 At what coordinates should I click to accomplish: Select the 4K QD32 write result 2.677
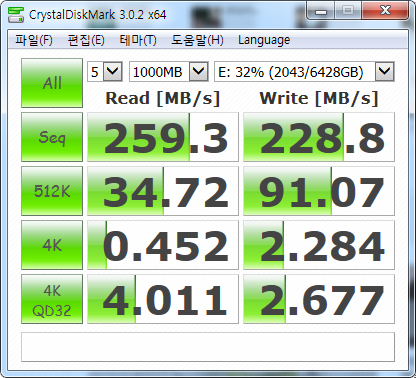click(x=319, y=299)
